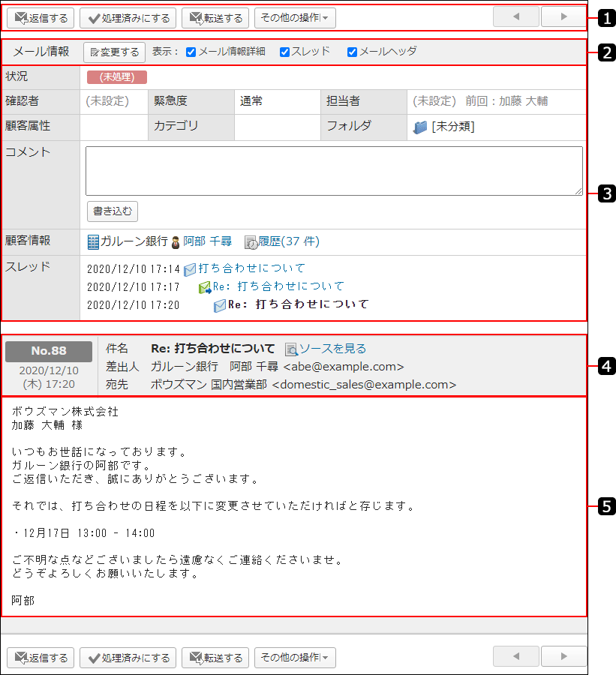Screen dimensions: 616x675
Task: Open 履歴(37 件) history link
Action: point(289,241)
